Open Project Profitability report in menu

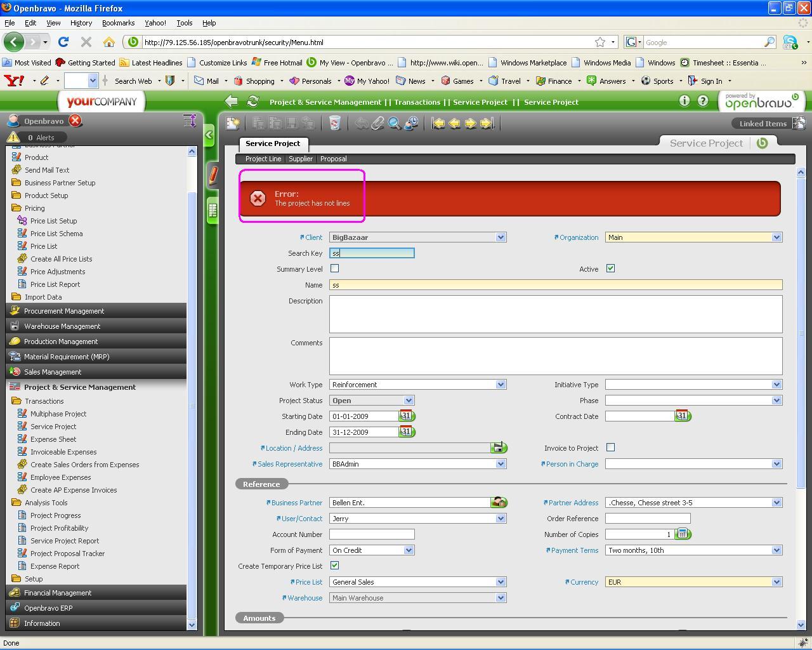(x=59, y=528)
